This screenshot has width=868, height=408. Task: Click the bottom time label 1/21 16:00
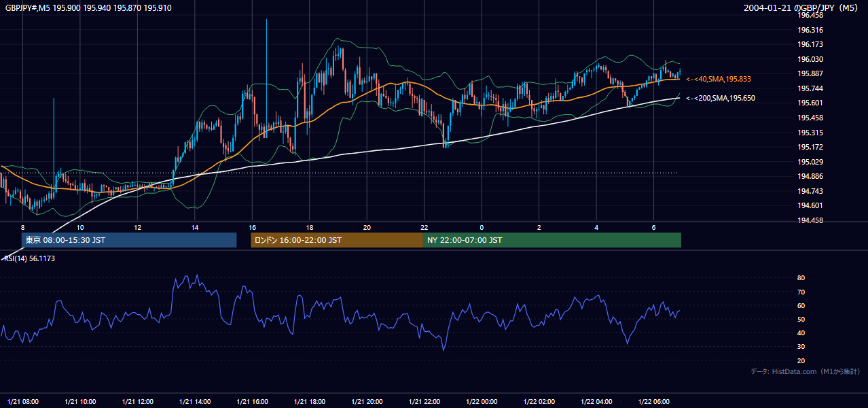click(x=252, y=402)
